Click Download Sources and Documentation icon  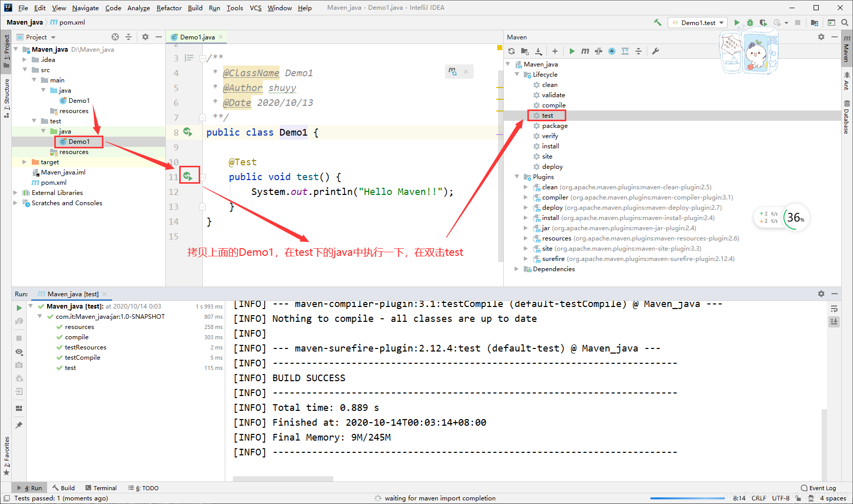click(539, 51)
